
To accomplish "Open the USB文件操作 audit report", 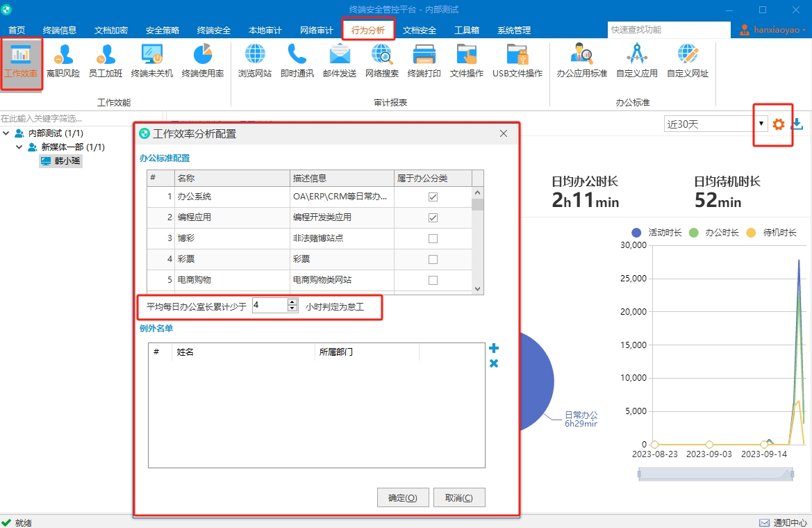I will [x=517, y=62].
